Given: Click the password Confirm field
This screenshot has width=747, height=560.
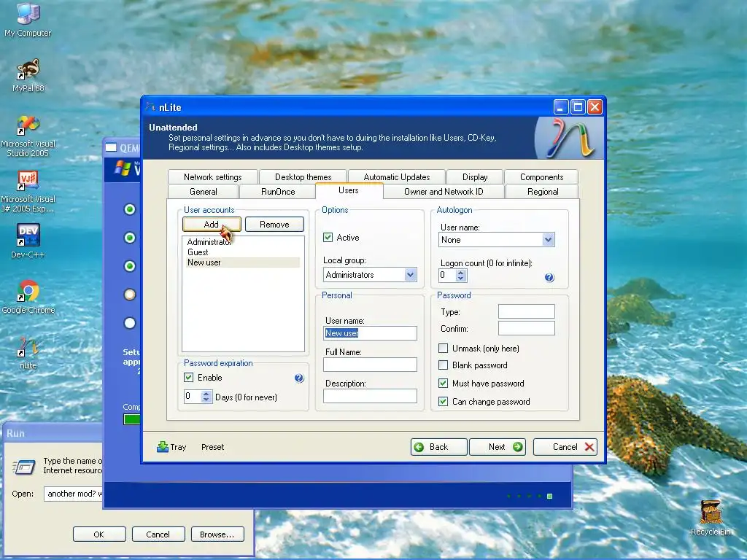Looking at the screenshot, I should coord(527,328).
